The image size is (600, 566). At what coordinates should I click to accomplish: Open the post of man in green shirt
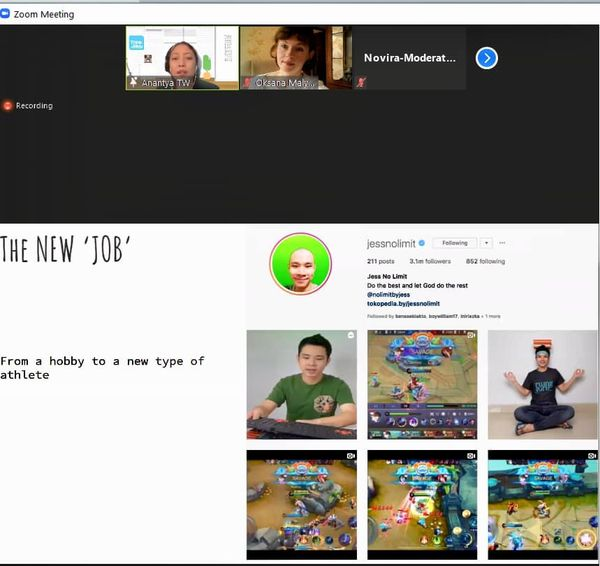click(301, 384)
